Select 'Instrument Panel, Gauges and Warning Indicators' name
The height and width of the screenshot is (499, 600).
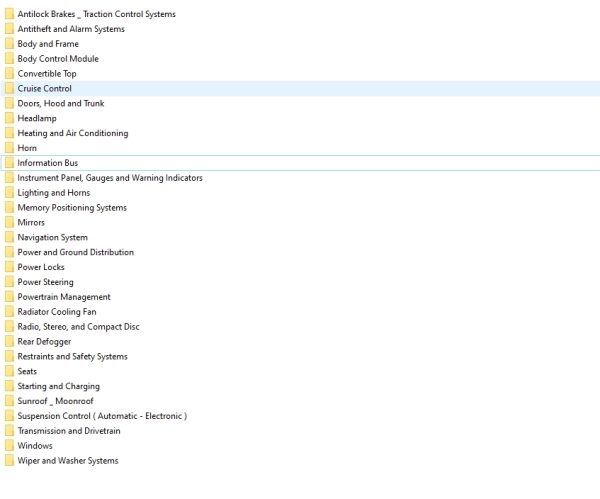click(110, 178)
